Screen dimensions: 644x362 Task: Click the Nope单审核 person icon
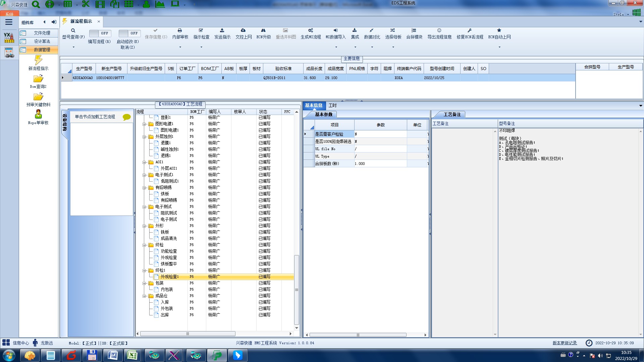[x=38, y=114]
